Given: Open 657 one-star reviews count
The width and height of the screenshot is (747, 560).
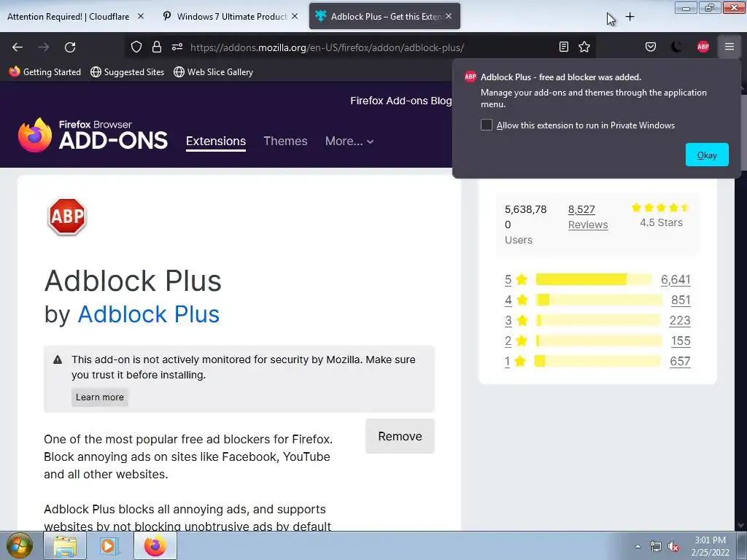Looking at the screenshot, I should pos(680,362).
